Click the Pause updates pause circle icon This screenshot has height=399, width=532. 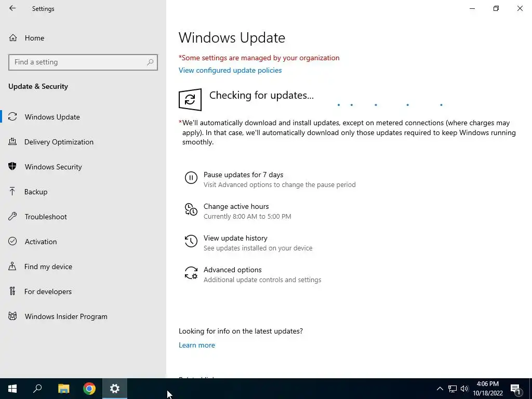point(191,178)
